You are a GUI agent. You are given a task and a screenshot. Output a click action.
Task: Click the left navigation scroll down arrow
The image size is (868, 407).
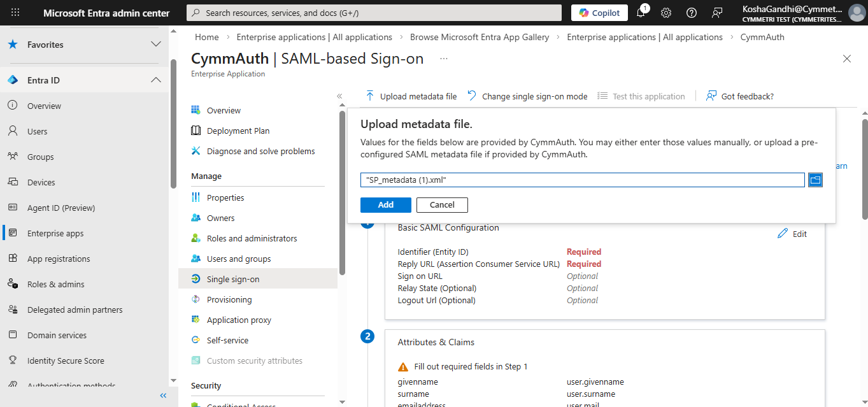(173, 380)
